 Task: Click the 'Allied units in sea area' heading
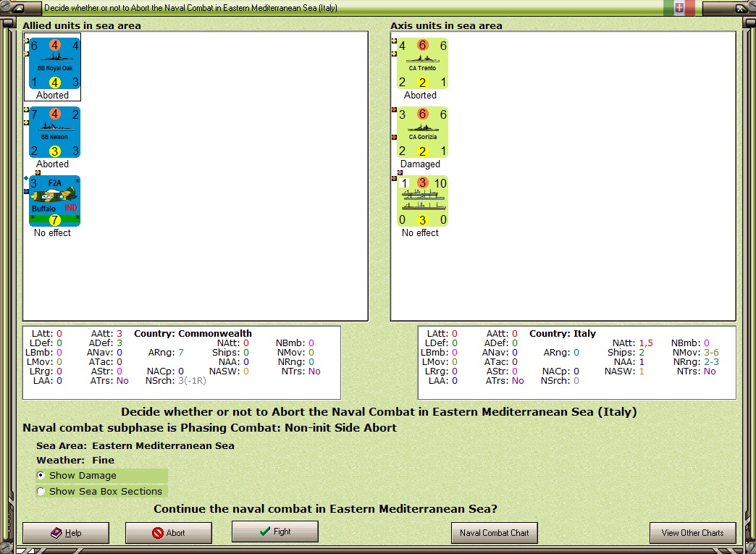coord(82,25)
